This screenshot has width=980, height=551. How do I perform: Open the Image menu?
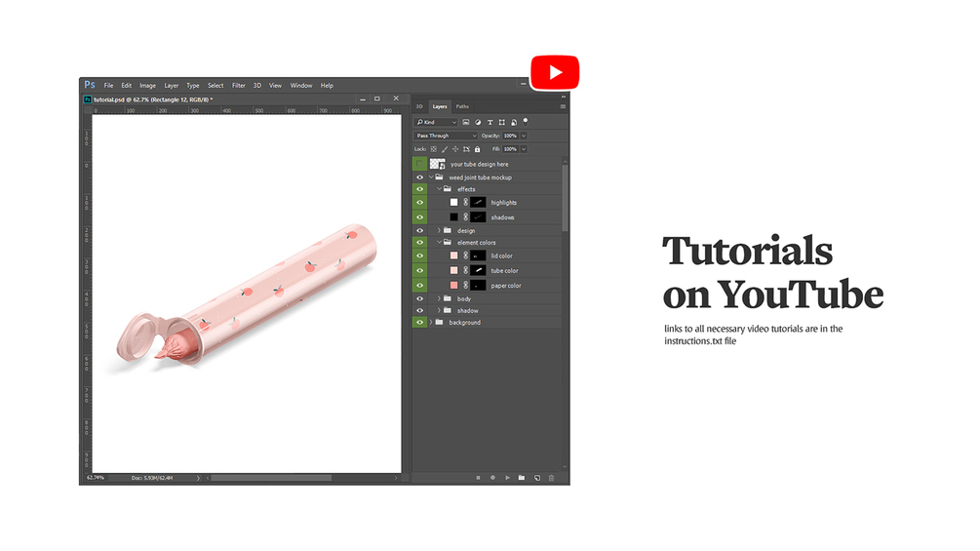tap(147, 86)
